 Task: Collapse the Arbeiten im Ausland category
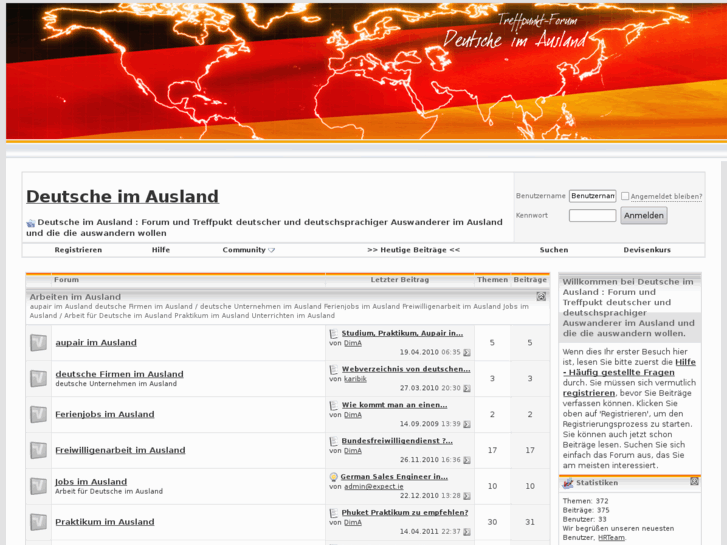(541, 296)
